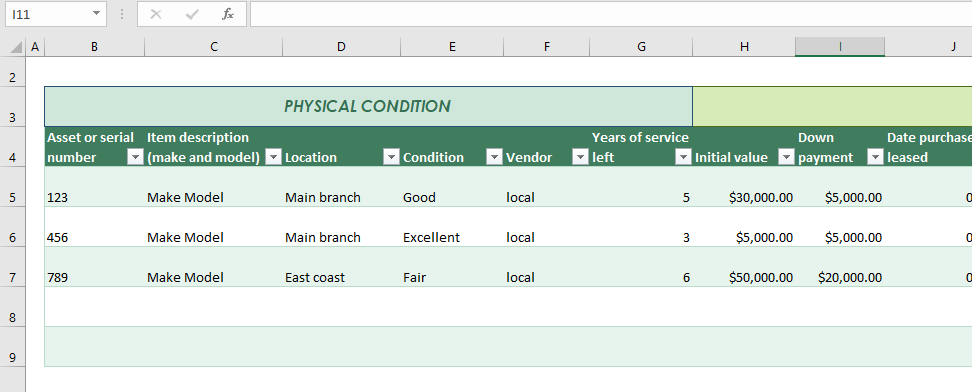Select column D header

point(341,47)
